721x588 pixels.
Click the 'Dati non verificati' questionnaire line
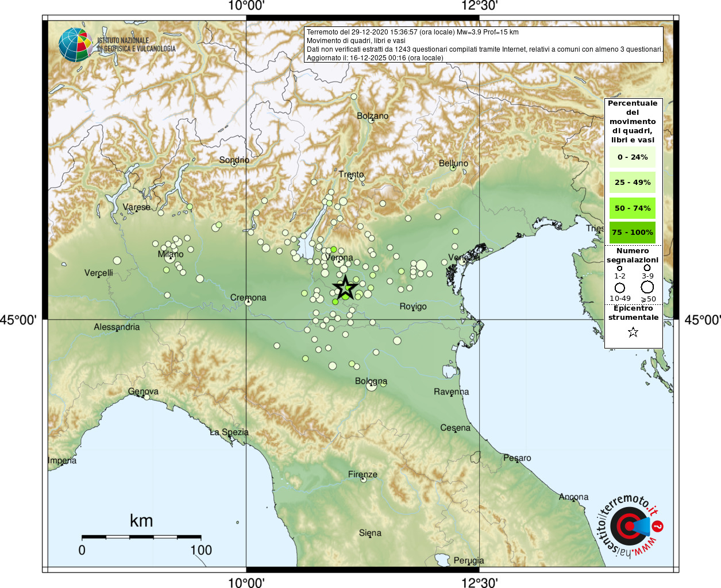(484, 49)
